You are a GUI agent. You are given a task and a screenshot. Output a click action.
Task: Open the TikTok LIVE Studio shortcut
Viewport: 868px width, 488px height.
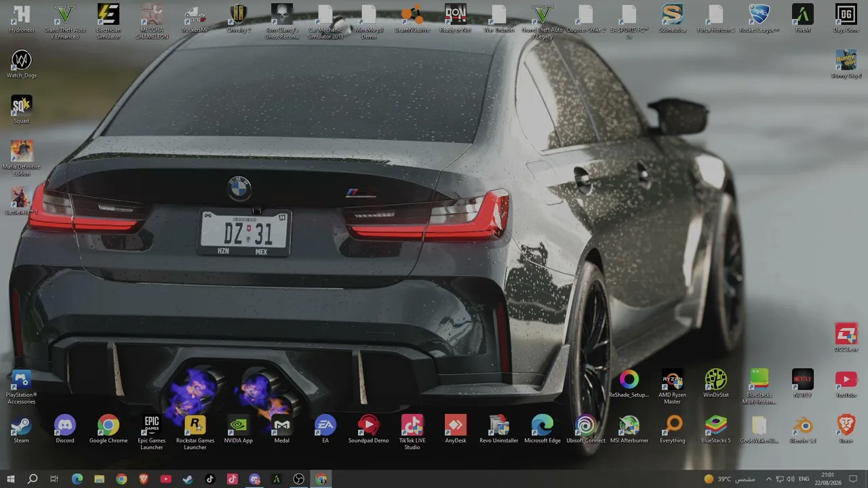412,432
